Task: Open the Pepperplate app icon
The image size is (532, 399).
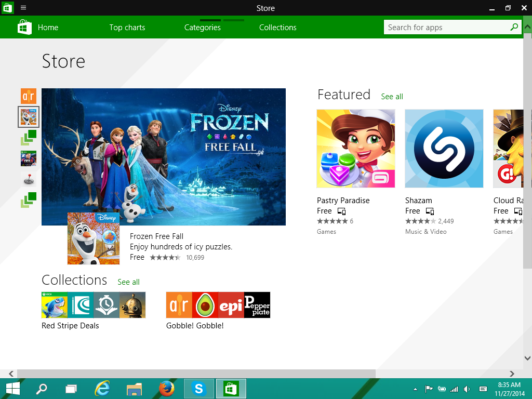Action: (257, 305)
